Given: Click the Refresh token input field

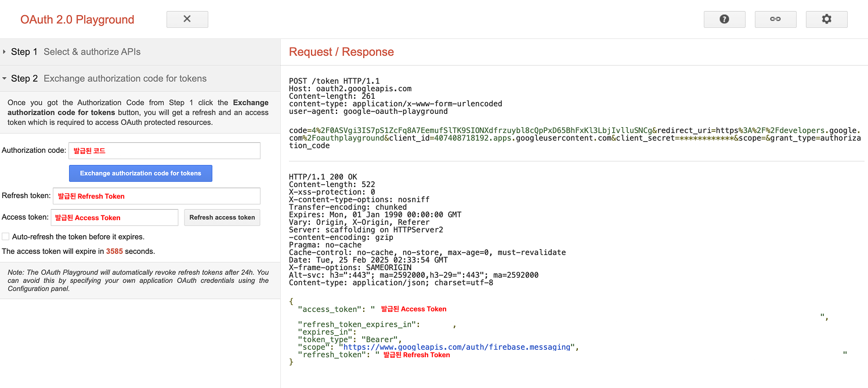Looking at the screenshot, I should click(x=157, y=196).
